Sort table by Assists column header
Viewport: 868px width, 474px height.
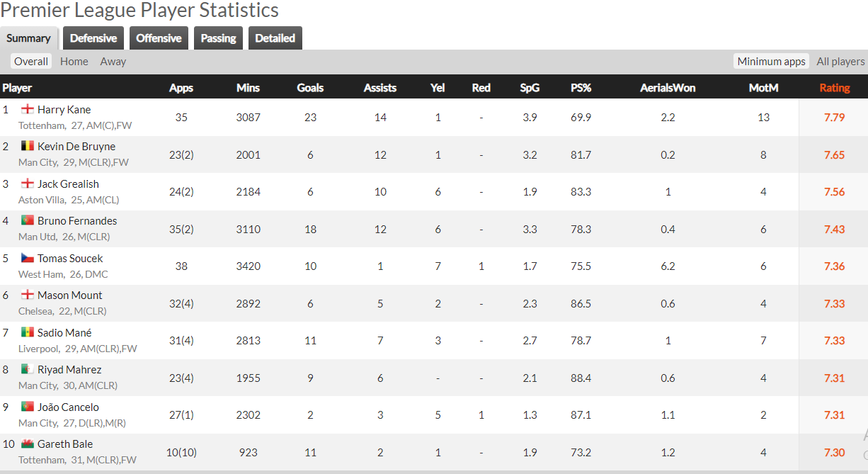point(380,88)
